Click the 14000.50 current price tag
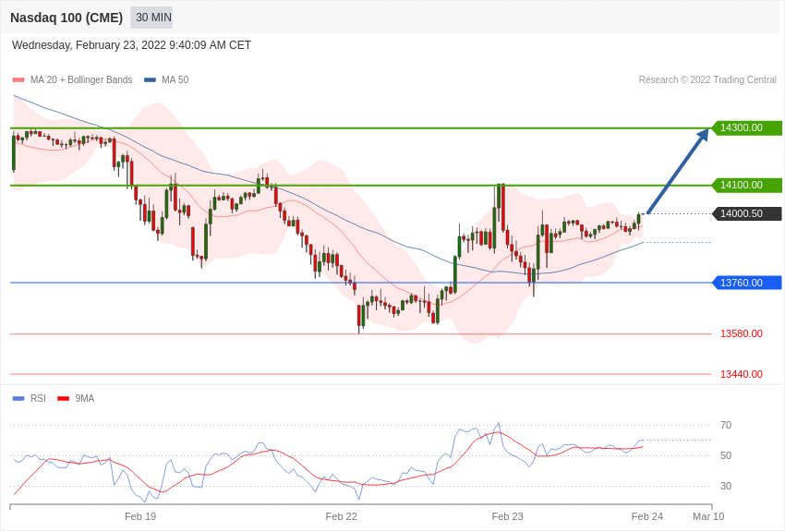Viewport: 785px width, 532px height. point(746,213)
